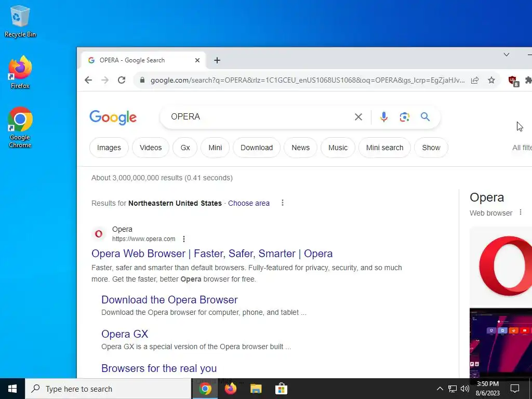The height and width of the screenshot is (399, 532).
Task: Open the Extensions puzzle icon
Action: pos(528,81)
